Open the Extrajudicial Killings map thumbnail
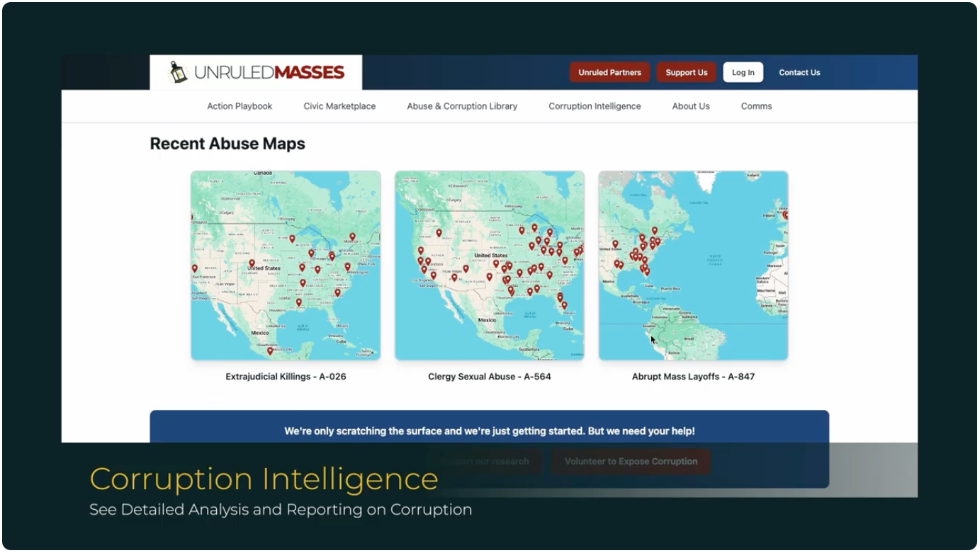980x553 pixels. coord(286,266)
